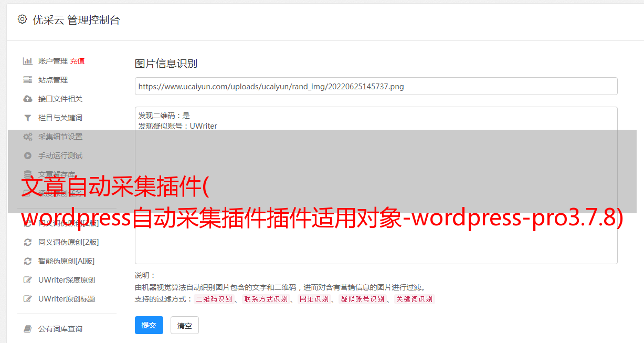The image size is (644, 343).
Task: Click the 网址识别 tag
Action: [x=314, y=299]
